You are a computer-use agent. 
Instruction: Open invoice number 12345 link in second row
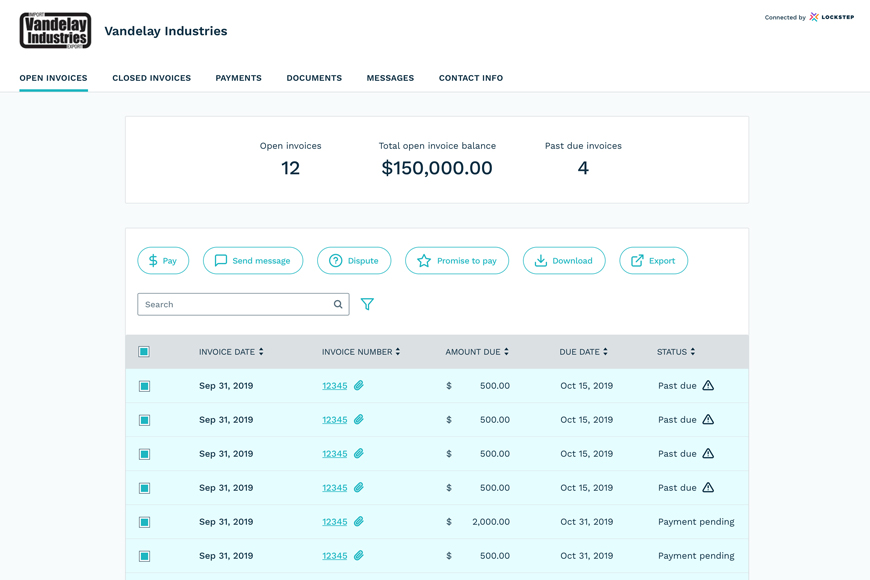[335, 420]
